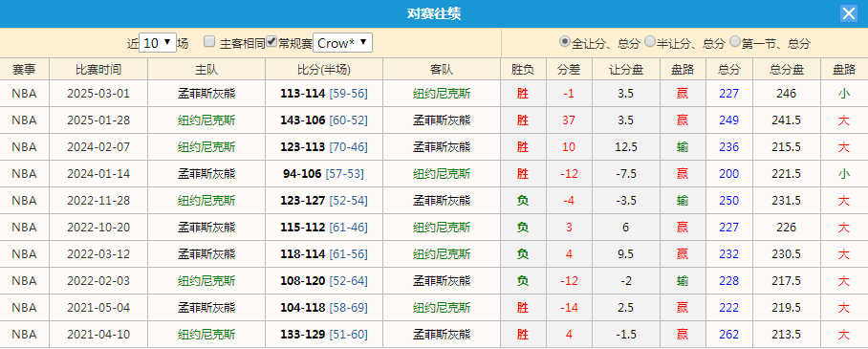Select 第一节、总分 radio option

click(735, 41)
